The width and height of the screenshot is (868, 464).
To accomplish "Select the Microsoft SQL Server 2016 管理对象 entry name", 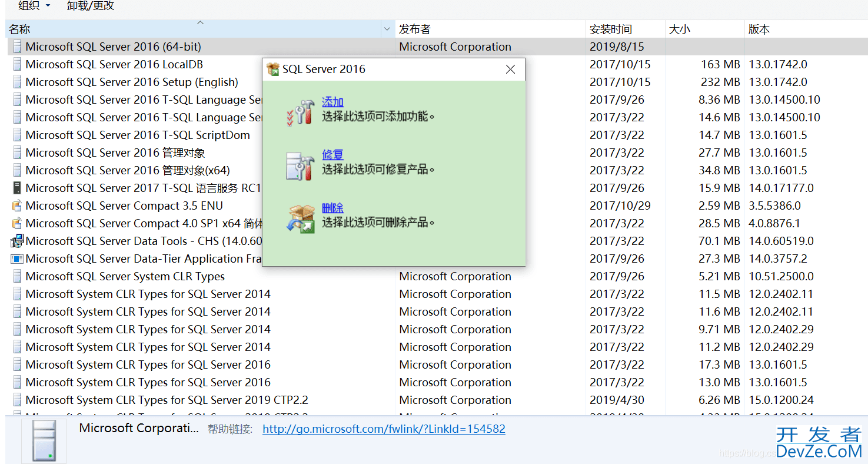I will (115, 153).
